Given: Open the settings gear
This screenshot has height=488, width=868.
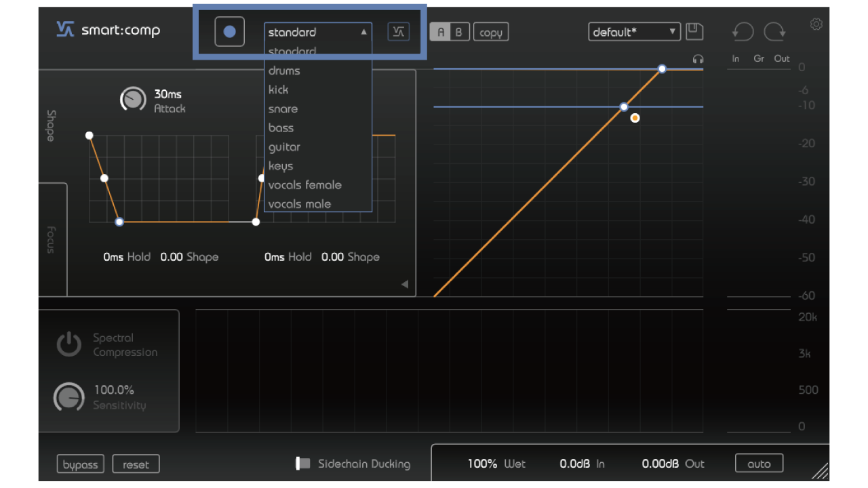Looking at the screenshot, I should point(816,24).
